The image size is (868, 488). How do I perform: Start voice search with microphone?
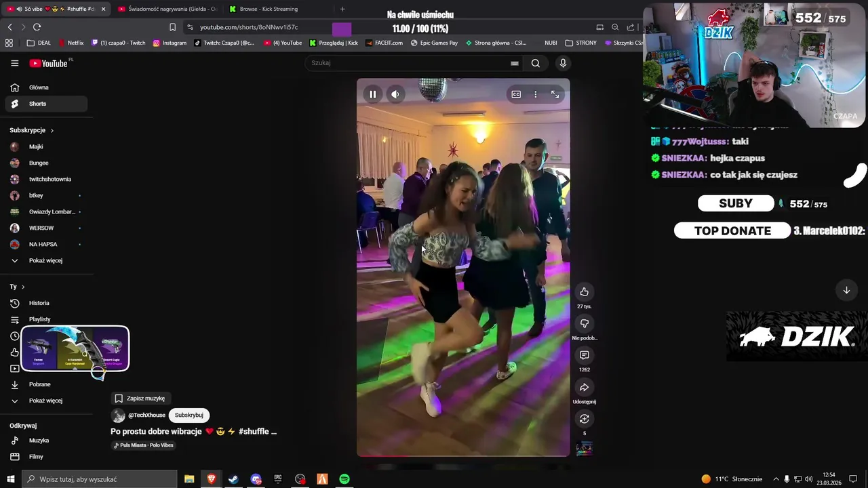pos(563,63)
